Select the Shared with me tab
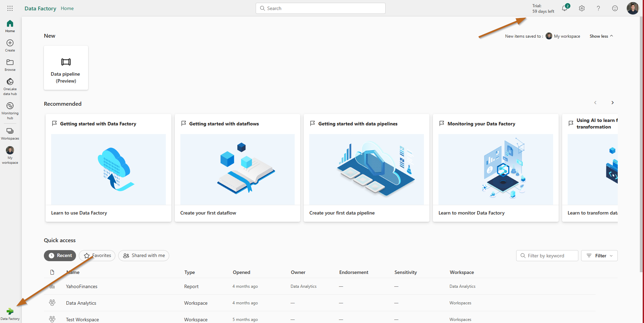Viewport: 644px width, 323px height. click(x=144, y=256)
